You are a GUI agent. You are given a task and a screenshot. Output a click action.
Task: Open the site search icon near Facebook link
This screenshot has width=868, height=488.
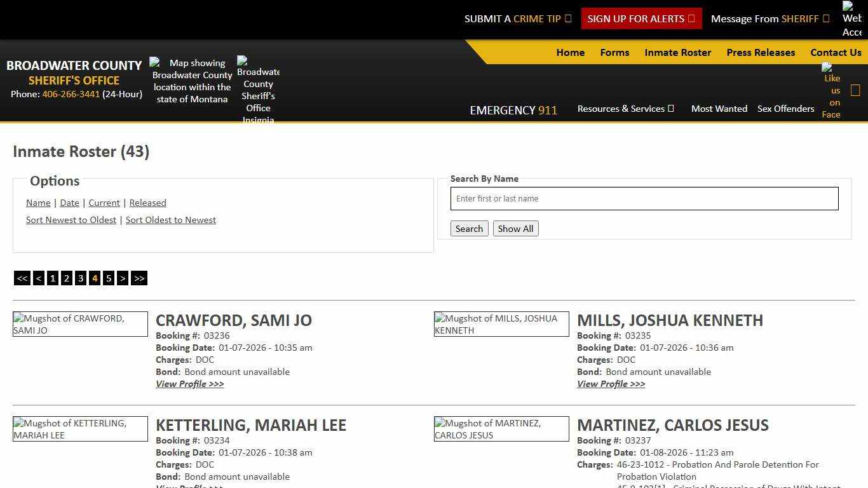click(x=855, y=90)
